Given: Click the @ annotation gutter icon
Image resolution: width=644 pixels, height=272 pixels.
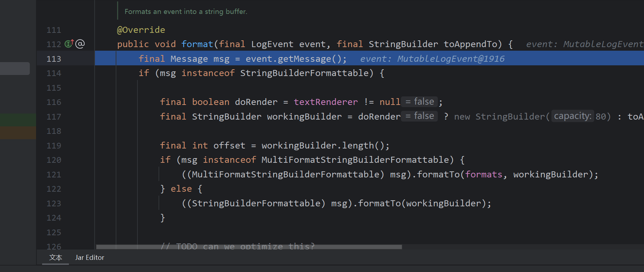Looking at the screenshot, I should 80,44.
